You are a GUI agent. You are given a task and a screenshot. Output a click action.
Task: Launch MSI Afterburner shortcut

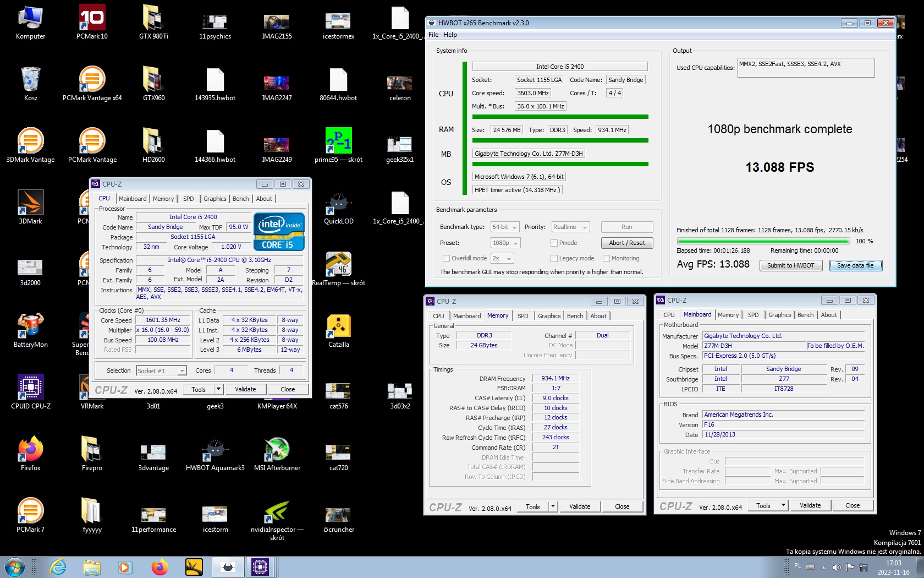[277, 454]
